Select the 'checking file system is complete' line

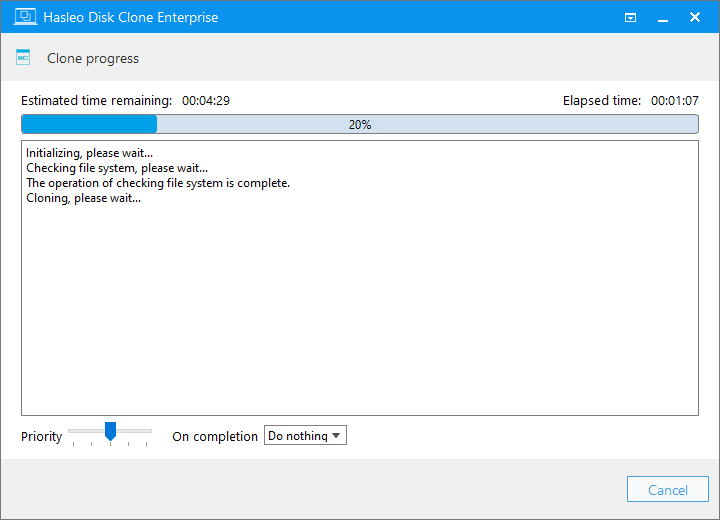pyautogui.click(x=158, y=183)
